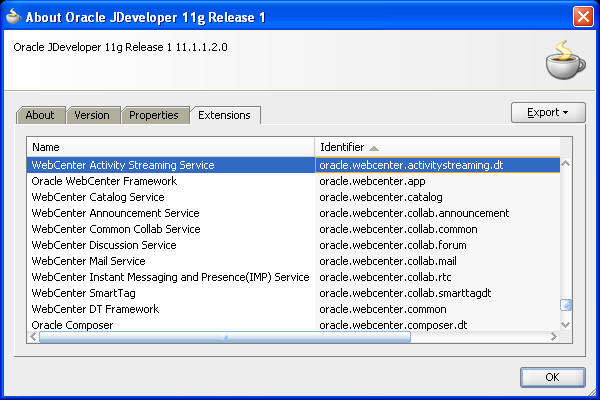
Task: Click oracle.webcenter.collab.announcement identifier cell
Action: click(437, 213)
